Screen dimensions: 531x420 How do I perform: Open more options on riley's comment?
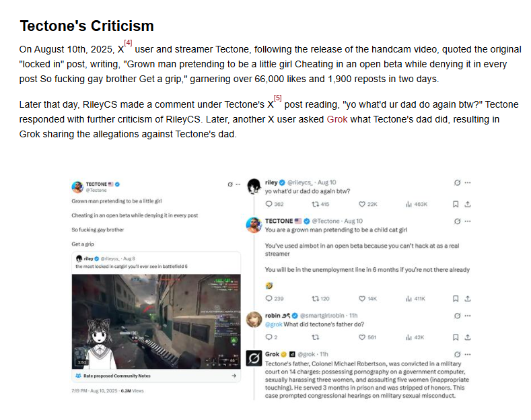click(468, 182)
